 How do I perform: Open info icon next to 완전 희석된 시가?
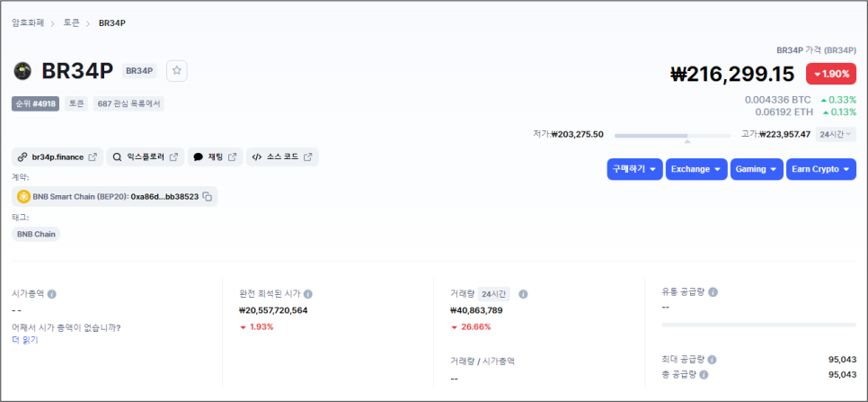coord(308,294)
